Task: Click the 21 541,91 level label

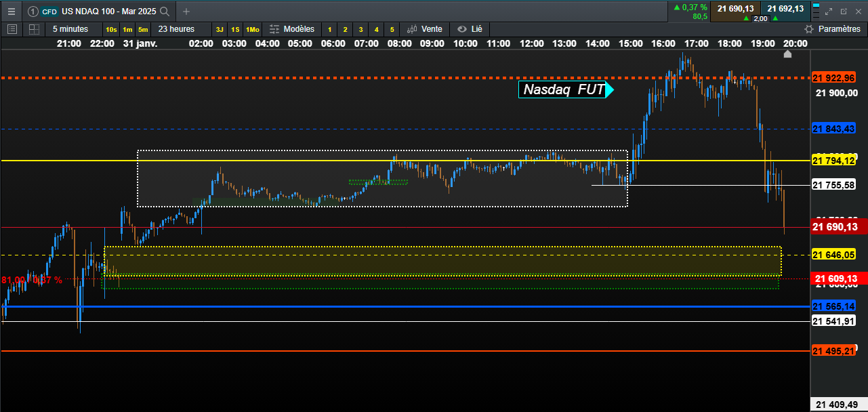Action: point(833,321)
